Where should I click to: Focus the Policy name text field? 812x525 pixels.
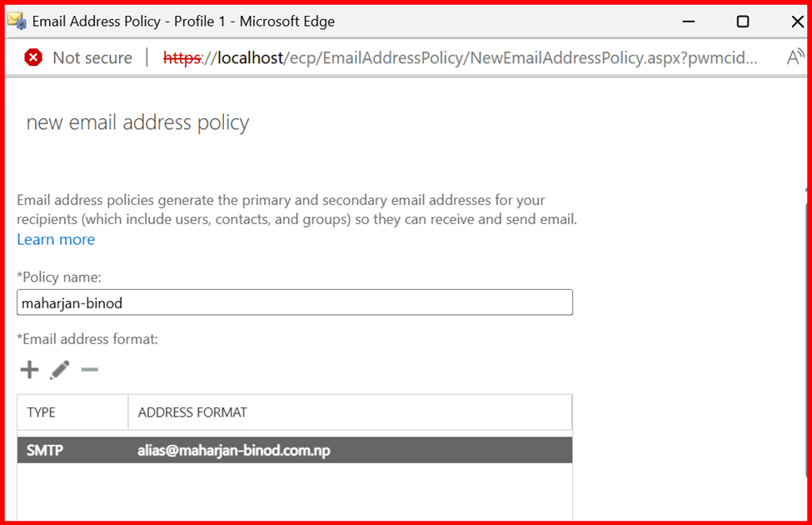coord(295,302)
